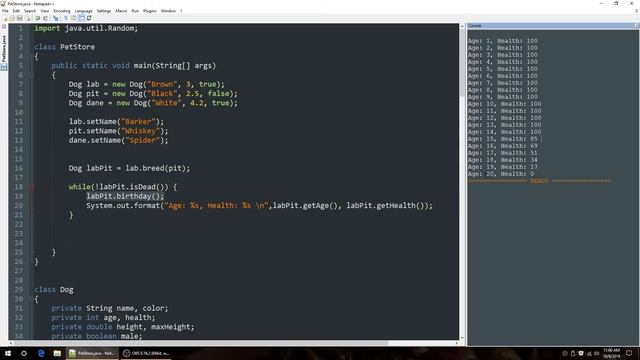Screen dimensions: 640x360
Task: Click line number 18 in the margin
Action: [19, 187]
